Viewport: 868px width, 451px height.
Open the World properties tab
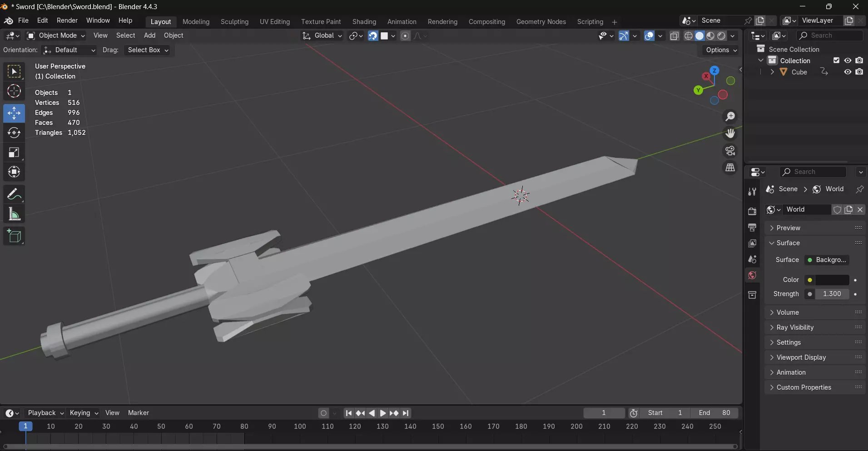(x=752, y=276)
